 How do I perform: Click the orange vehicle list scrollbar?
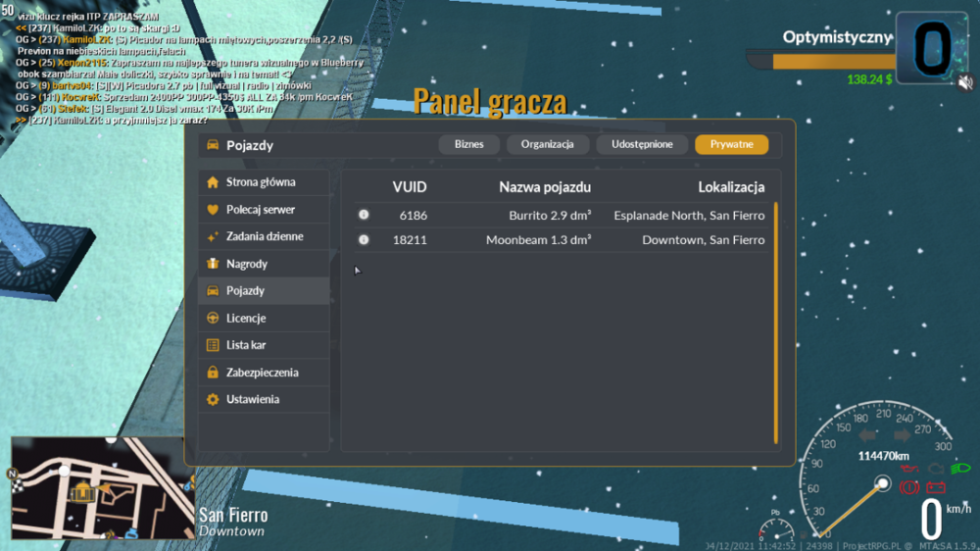pos(775,323)
